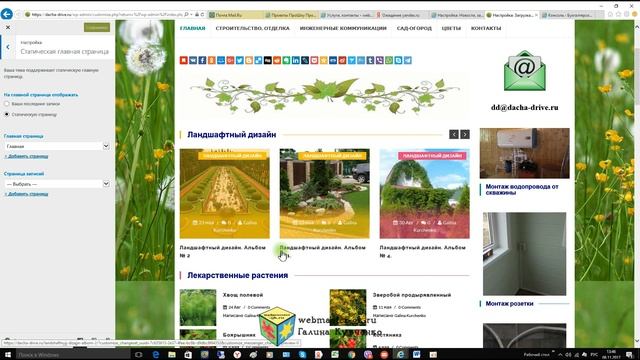640x360 pixels.
Task: Click the dd@dacha-drive.ru email address
Action: point(524,108)
